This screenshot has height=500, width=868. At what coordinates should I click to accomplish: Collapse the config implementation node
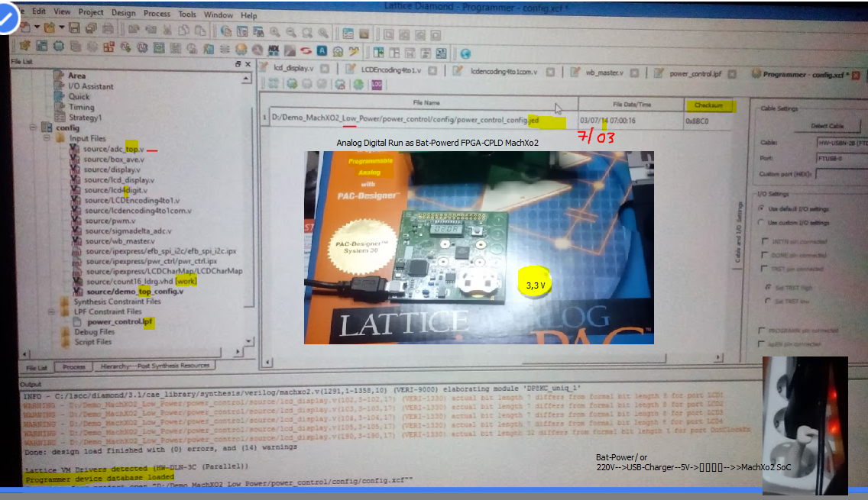point(33,127)
